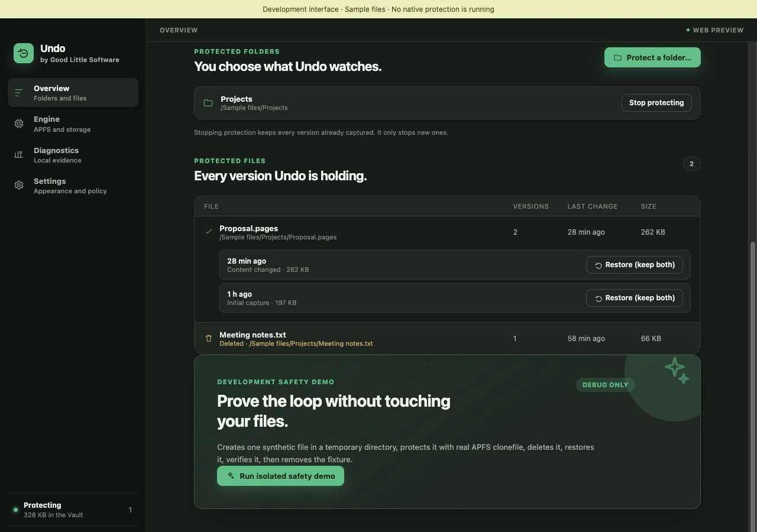Click the 58 min ago cell

point(586,339)
